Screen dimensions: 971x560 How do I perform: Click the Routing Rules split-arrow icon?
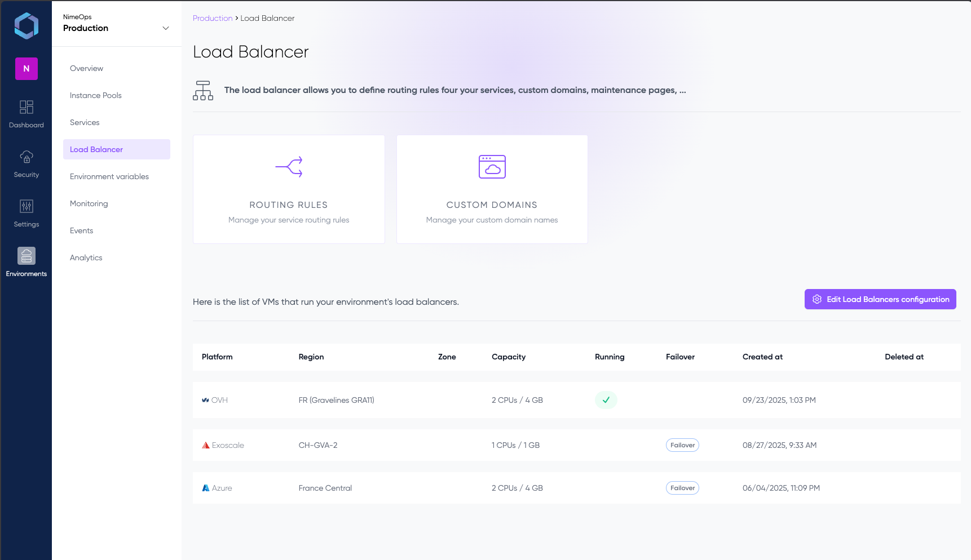coord(289,167)
